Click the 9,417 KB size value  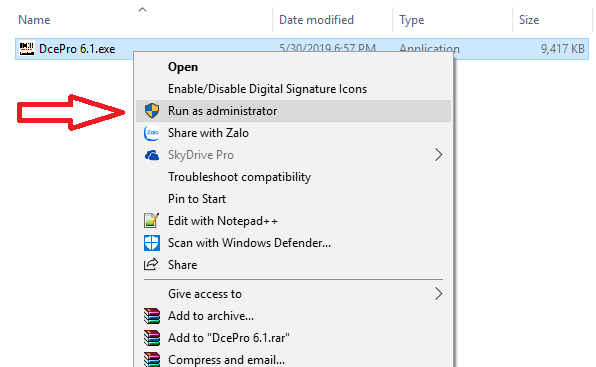563,49
